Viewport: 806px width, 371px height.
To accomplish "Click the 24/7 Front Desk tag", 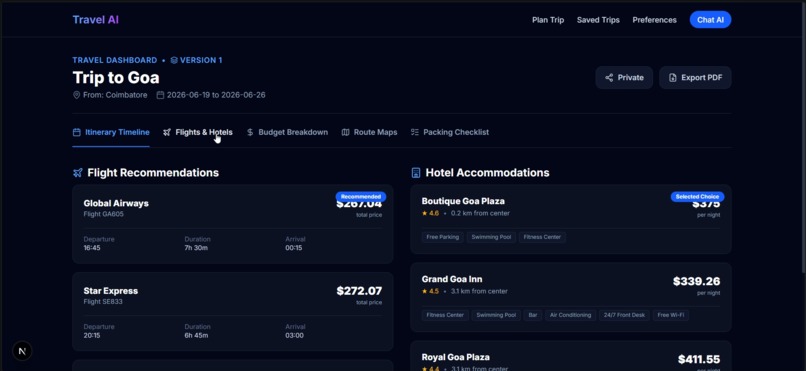I will (x=625, y=315).
